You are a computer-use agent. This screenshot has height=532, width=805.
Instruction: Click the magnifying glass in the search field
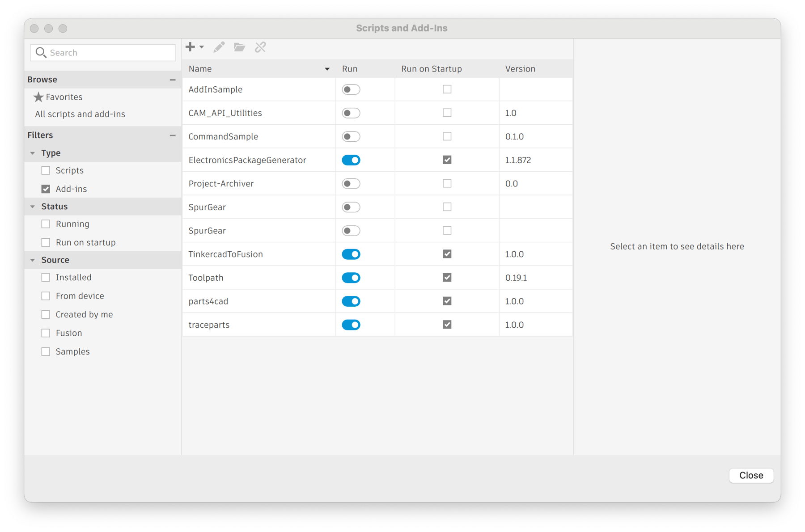(41, 52)
